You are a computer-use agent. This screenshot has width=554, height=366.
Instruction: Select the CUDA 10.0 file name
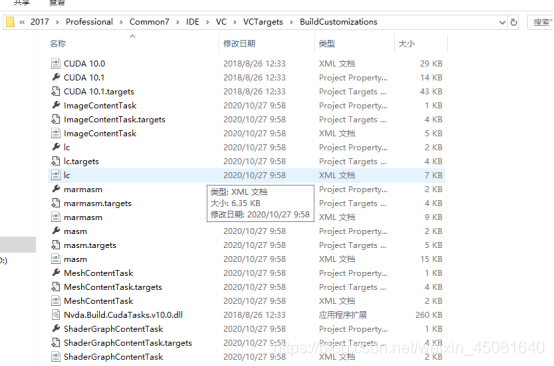pos(84,64)
